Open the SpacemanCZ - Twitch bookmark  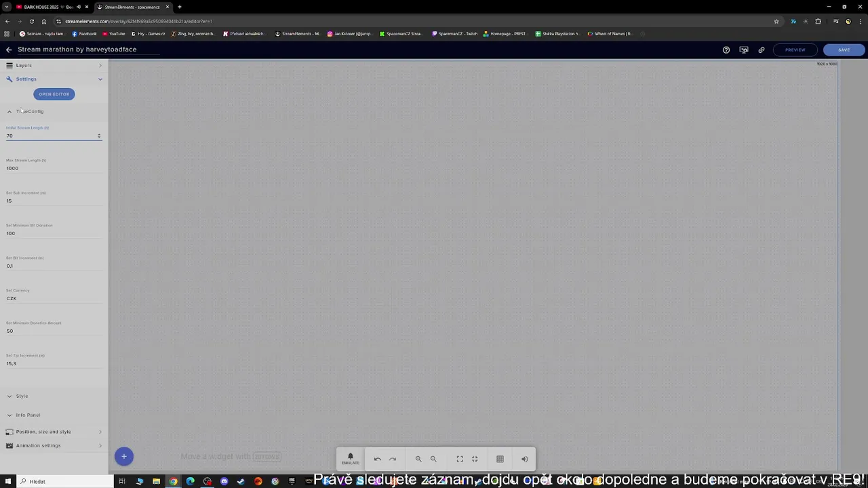455,33
